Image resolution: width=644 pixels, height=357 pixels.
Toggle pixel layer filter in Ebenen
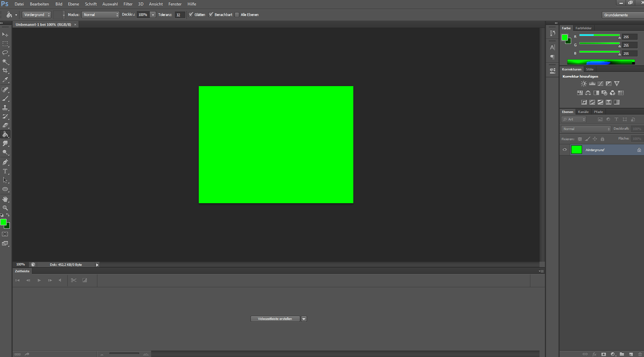click(x=600, y=119)
